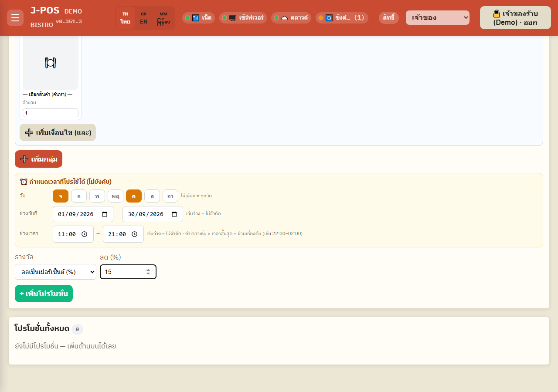This screenshot has height=392, width=558.
Task: Open calendar picker for start date 01/09/2026
Action: tap(105, 214)
